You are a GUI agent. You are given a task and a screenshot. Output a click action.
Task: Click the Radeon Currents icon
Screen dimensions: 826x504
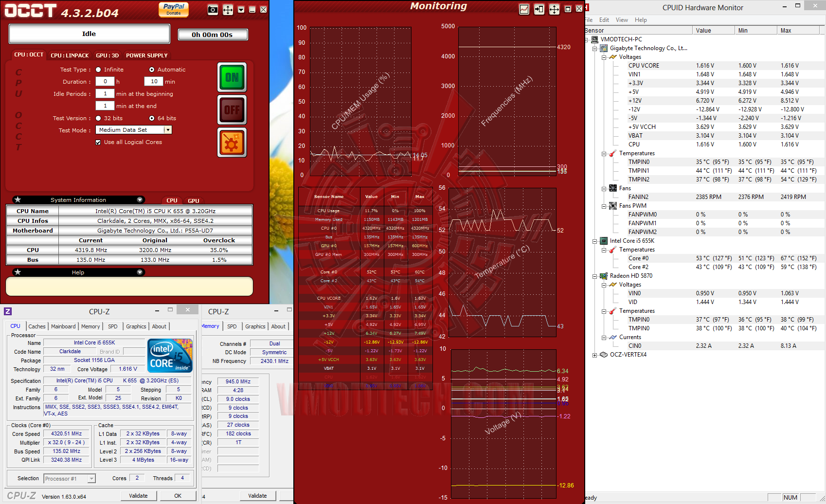coord(613,337)
